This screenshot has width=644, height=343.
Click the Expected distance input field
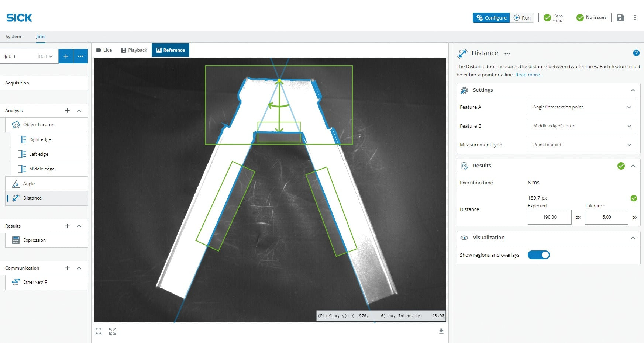[549, 217]
